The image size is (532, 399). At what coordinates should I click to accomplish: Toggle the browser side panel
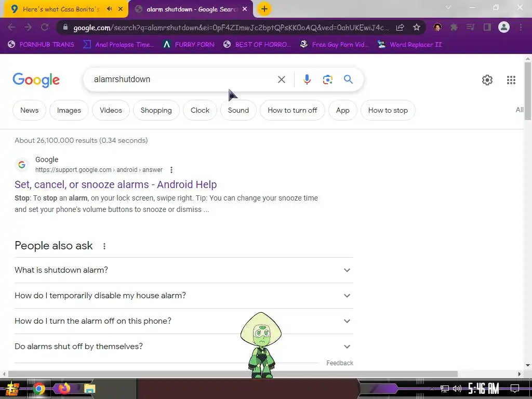click(487, 27)
